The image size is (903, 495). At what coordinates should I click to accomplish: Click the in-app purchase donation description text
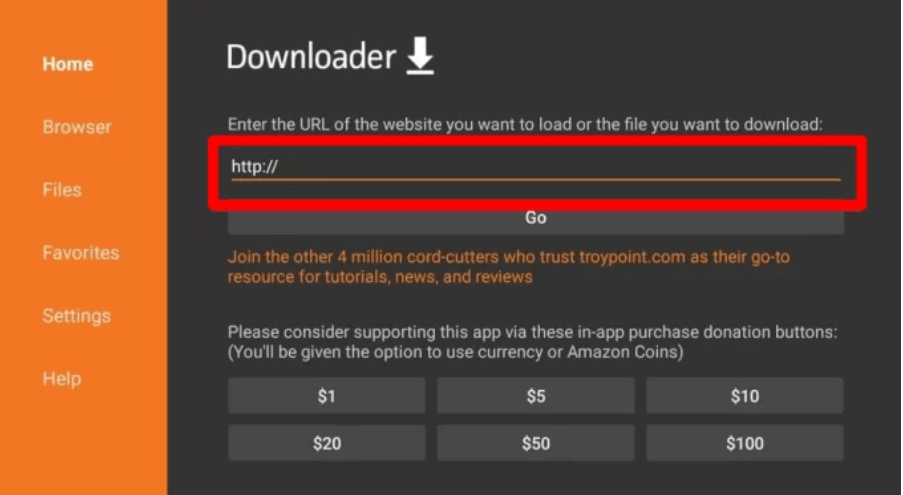[532, 332]
